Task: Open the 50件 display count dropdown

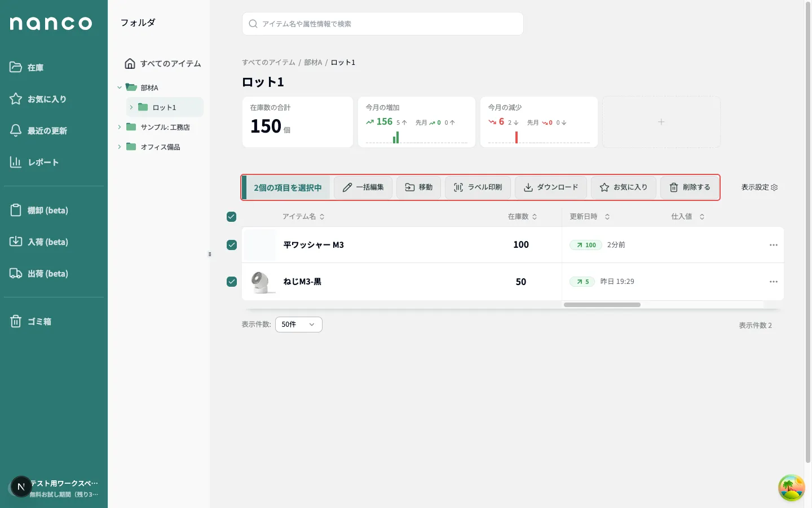Action: click(299, 325)
